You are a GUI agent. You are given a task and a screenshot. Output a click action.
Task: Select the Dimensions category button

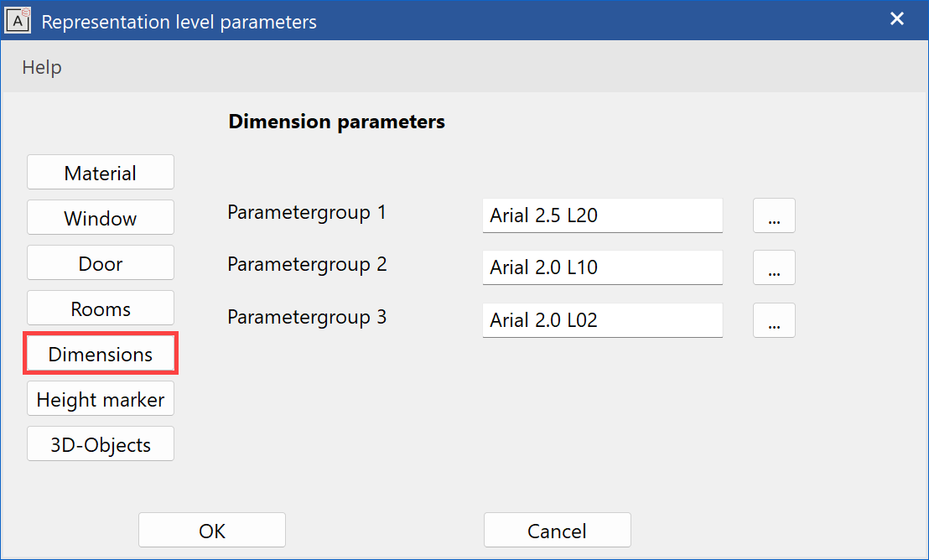(101, 354)
